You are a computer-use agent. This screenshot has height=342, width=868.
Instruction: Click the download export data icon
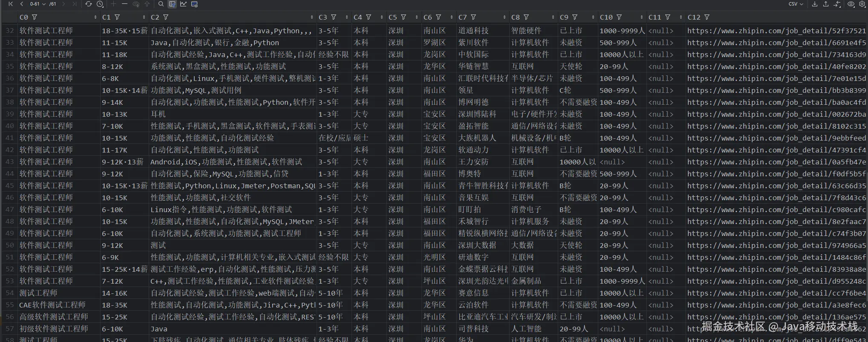815,4
